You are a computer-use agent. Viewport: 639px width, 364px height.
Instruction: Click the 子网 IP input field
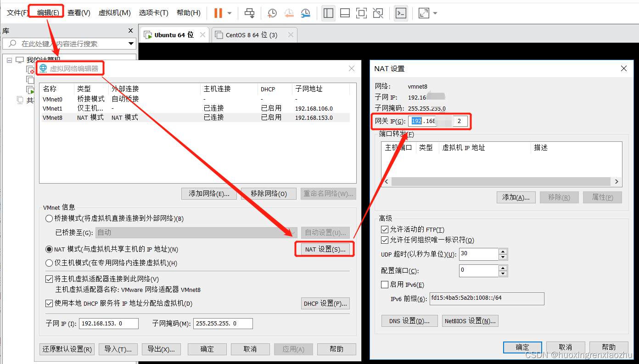tap(109, 324)
